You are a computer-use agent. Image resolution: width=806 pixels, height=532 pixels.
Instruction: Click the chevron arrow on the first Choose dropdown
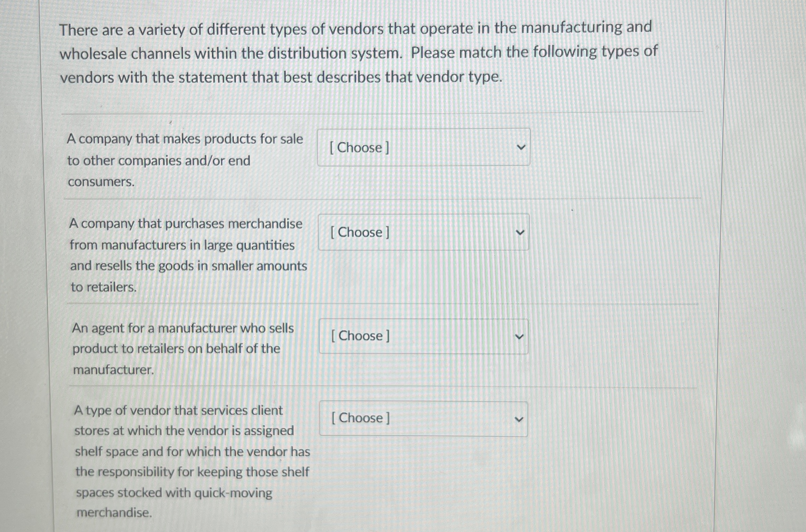coord(521,147)
